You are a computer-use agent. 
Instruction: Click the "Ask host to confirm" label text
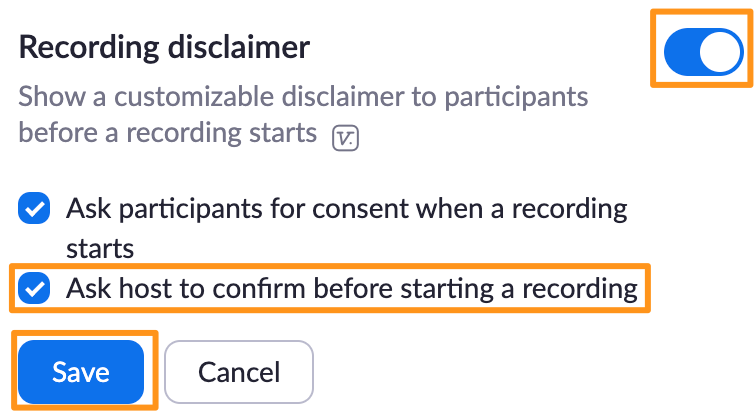point(351,289)
